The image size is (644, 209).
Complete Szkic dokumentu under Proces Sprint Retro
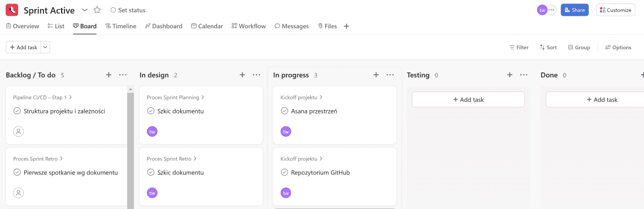(151, 172)
